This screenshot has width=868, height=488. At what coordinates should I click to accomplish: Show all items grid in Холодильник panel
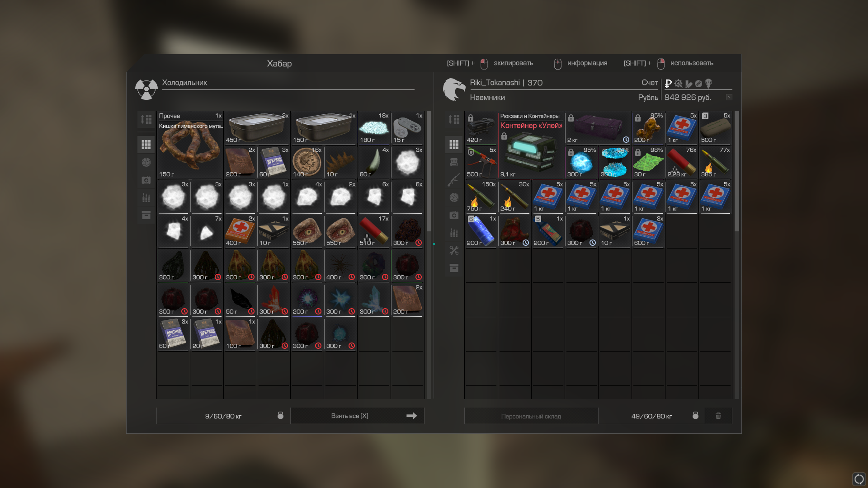146,145
